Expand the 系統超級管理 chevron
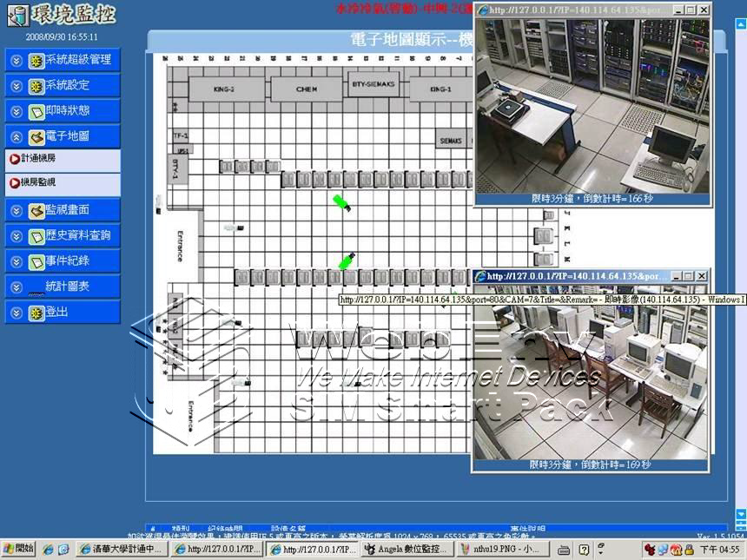 (x=17, y=61)
